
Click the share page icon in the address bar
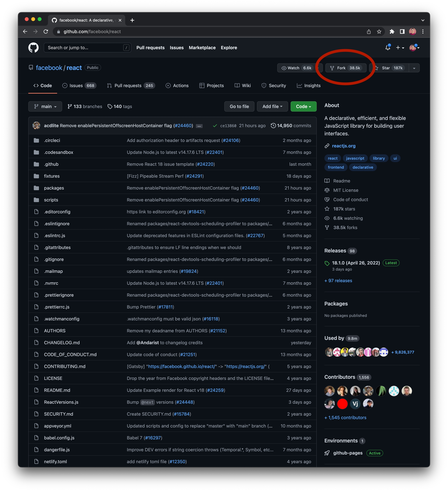pyautogui.click(x=369, y=31)
